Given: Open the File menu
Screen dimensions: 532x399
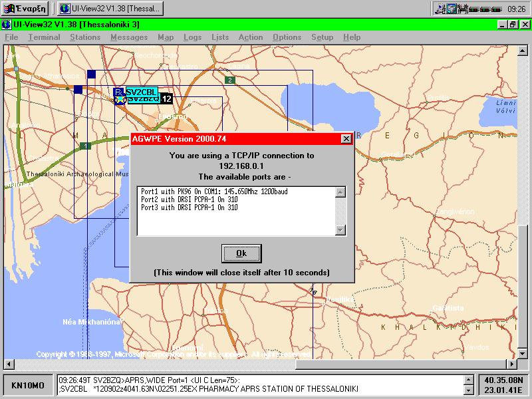Looking at the screenshot, I should 11,37.
